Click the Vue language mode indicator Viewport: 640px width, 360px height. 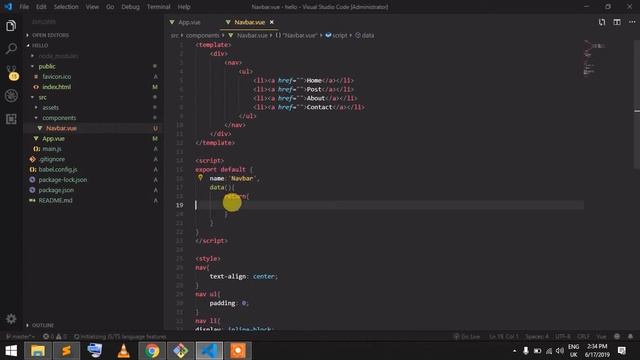(601, 337)
